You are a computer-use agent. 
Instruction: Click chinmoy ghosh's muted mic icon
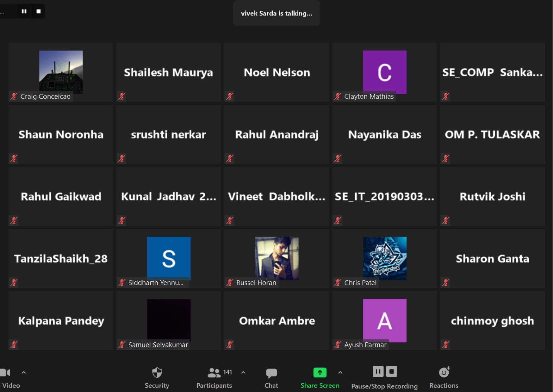pyautogui.click(x=446, y=344)
